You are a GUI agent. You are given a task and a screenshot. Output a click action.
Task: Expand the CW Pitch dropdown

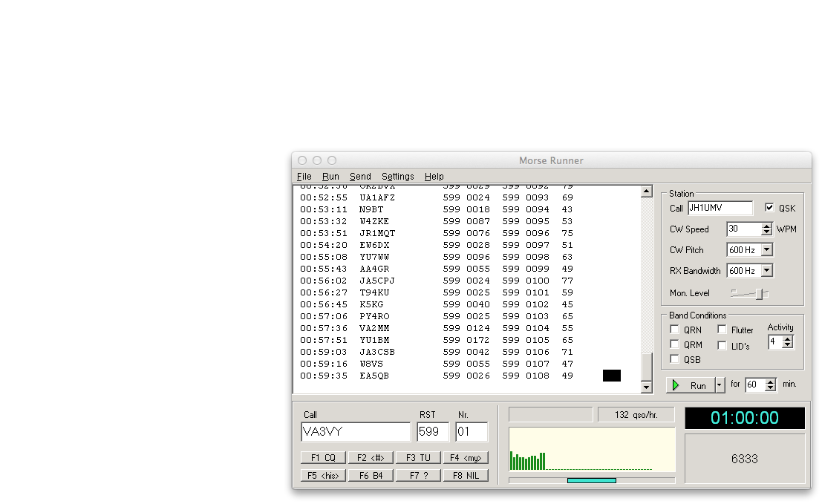click(766, 250)
